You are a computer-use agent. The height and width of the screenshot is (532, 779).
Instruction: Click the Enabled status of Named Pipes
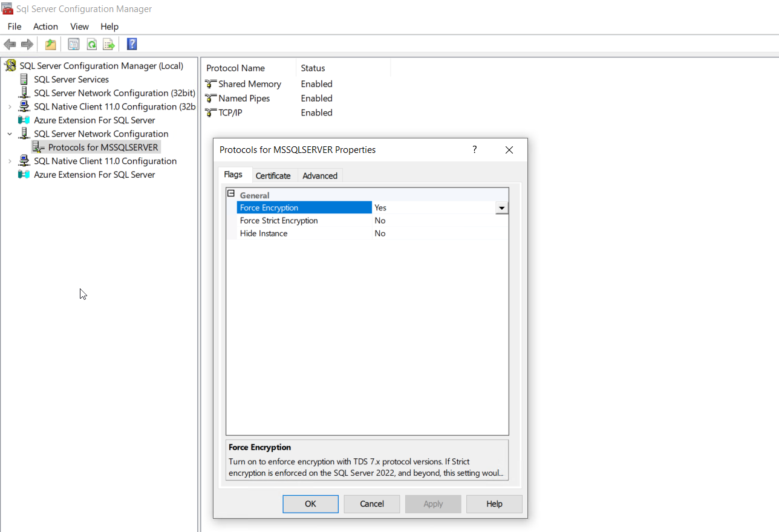click(x=317, y=99)
